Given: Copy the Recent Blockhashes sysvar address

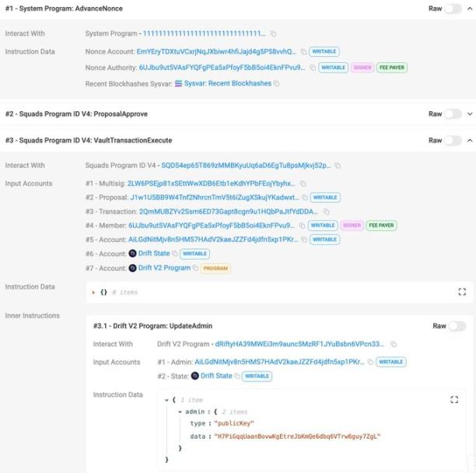Looking at the screenshot, I should (277, 84).
